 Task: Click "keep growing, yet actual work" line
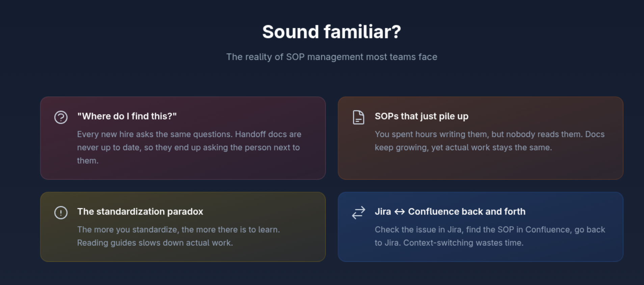pos(463,147)
